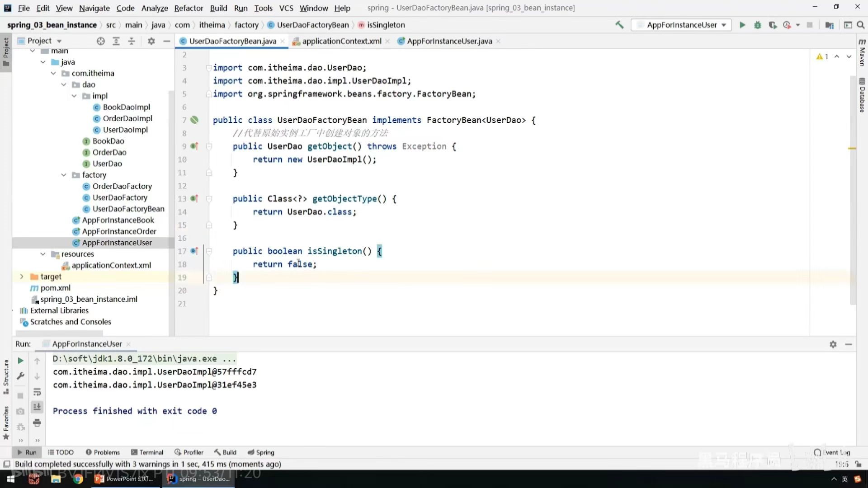Toggle the Project tool window sidebar button
This screenshot has width=868, height=488.
point(6,51)
